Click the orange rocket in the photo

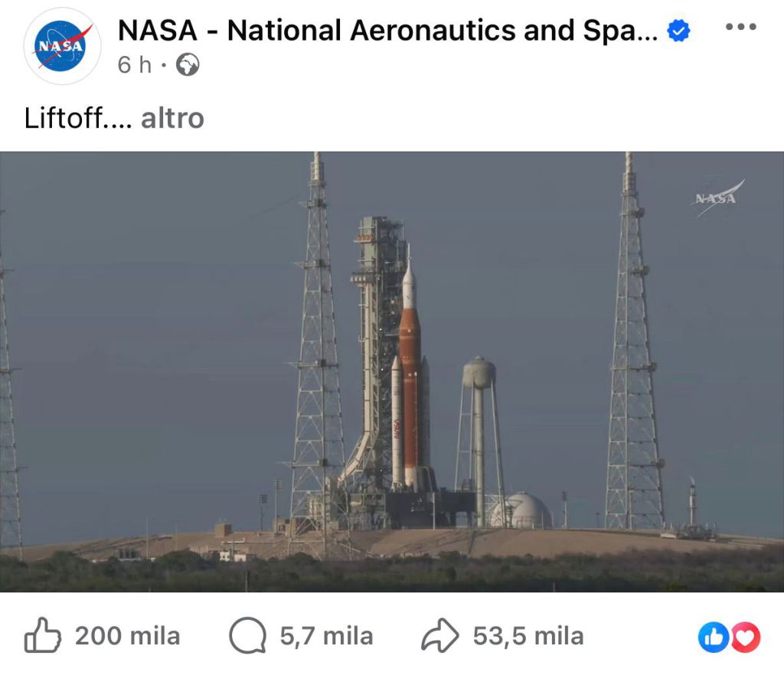(x=410, y=383)
